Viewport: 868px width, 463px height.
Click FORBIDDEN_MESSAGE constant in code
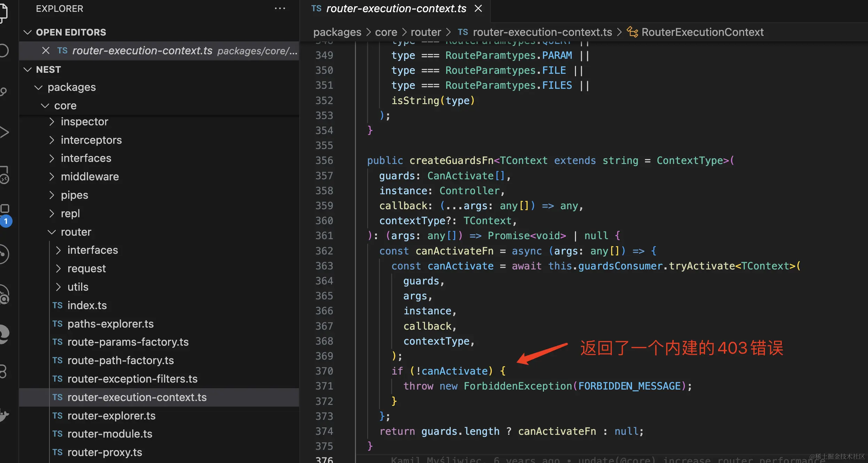tap(629, 386)
